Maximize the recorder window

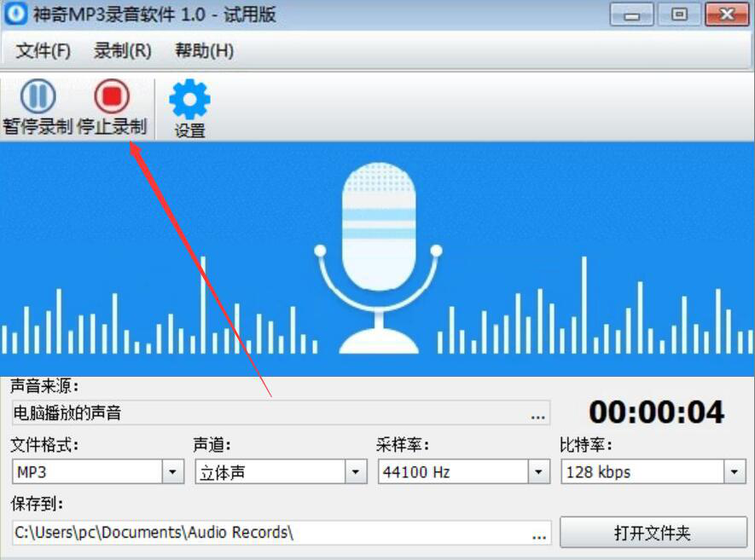(679, 14)
